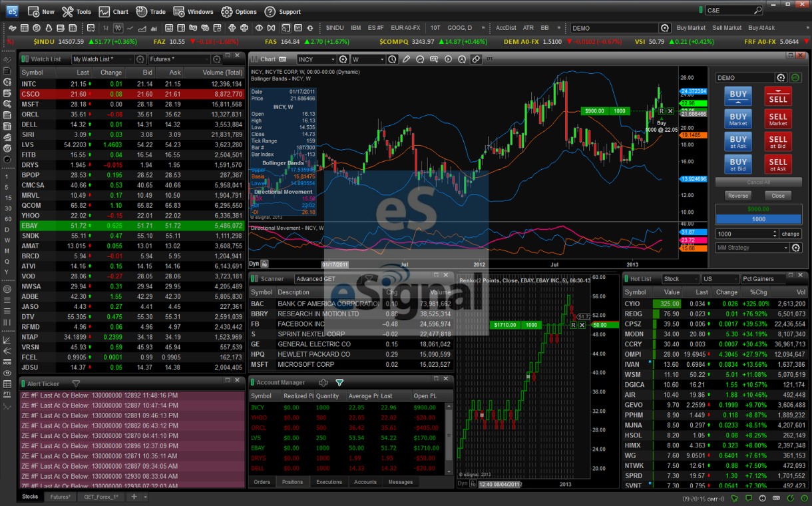Screen dimensions: 812x506
Task: Select the candlestick chart type icon
Action: click(x=118, y=28)
